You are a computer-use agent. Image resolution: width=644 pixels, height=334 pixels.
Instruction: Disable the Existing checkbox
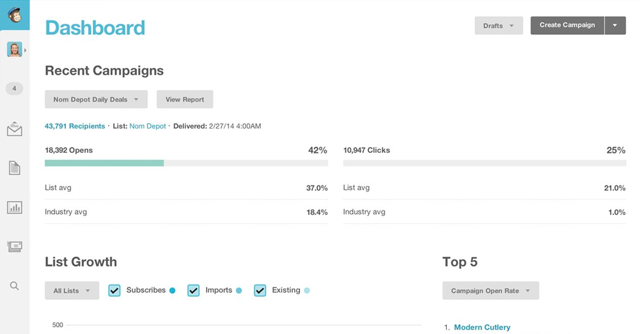click(x=260, y=291)
